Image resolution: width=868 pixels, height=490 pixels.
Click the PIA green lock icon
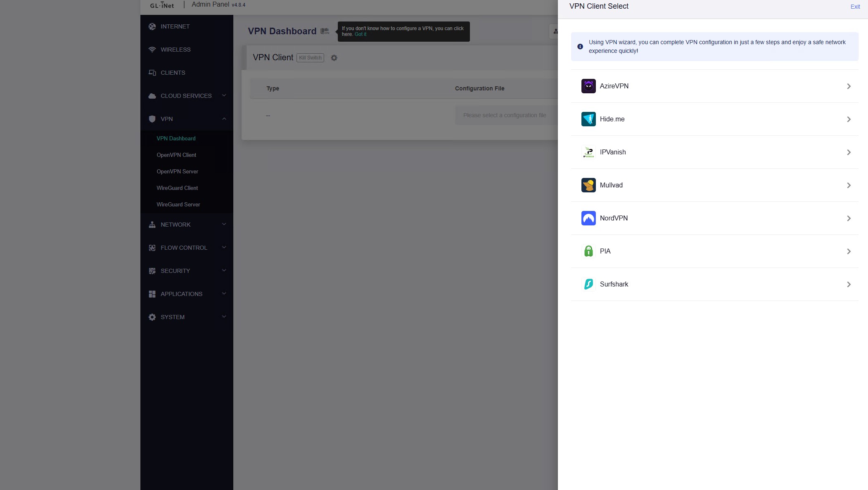[x=588, y=251]
